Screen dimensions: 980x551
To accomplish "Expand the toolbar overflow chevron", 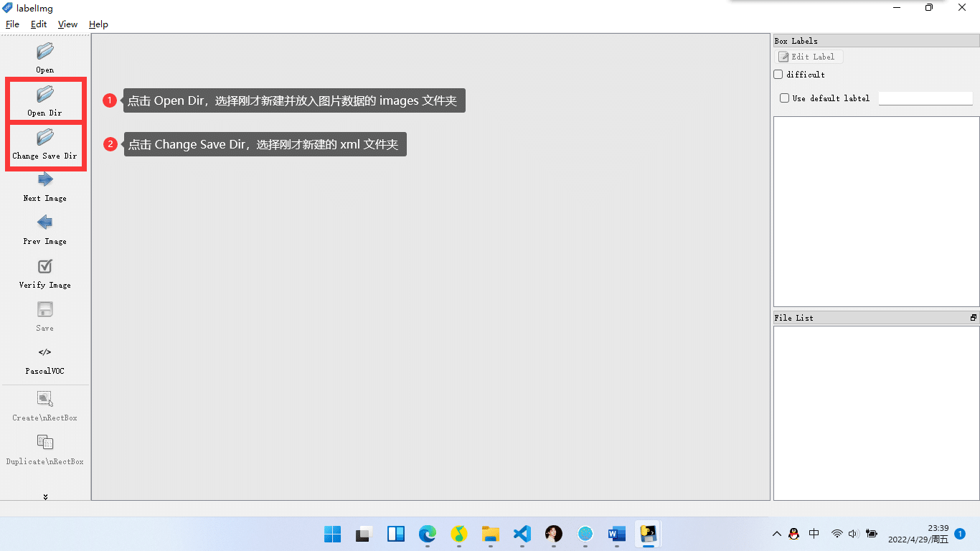I will click(45, 496).
